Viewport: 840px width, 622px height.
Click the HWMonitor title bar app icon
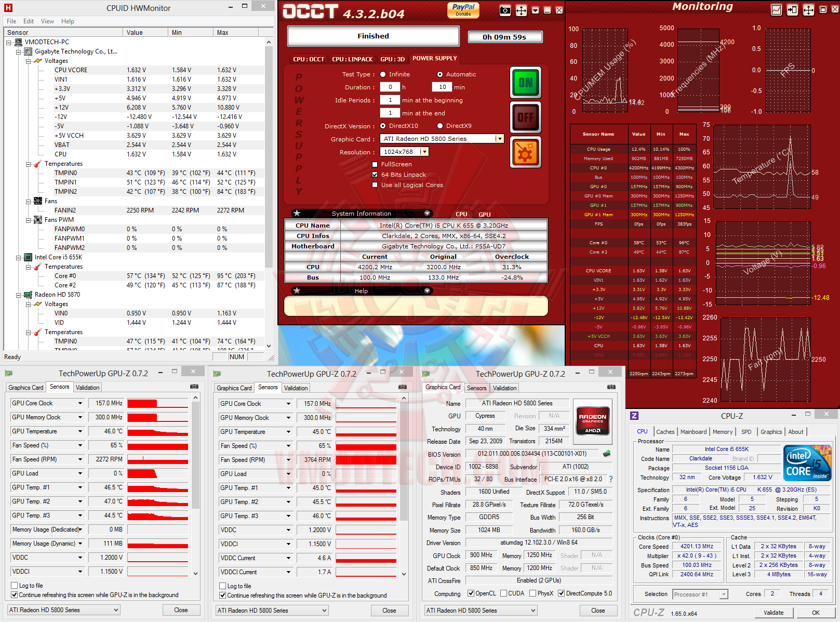click(8, 8)
